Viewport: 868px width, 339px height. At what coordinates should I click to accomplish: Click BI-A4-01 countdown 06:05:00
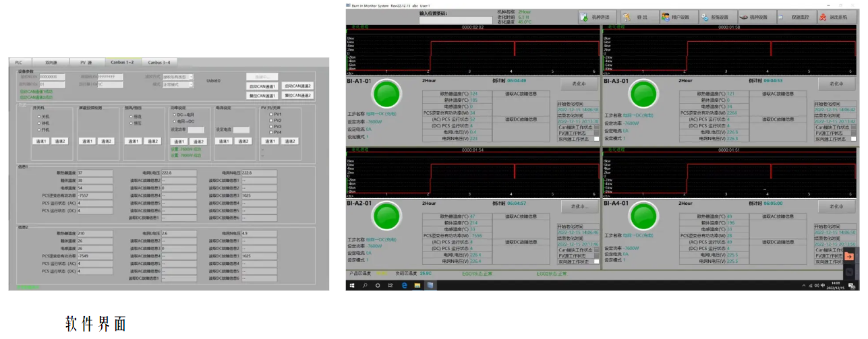tap(774, 203)
